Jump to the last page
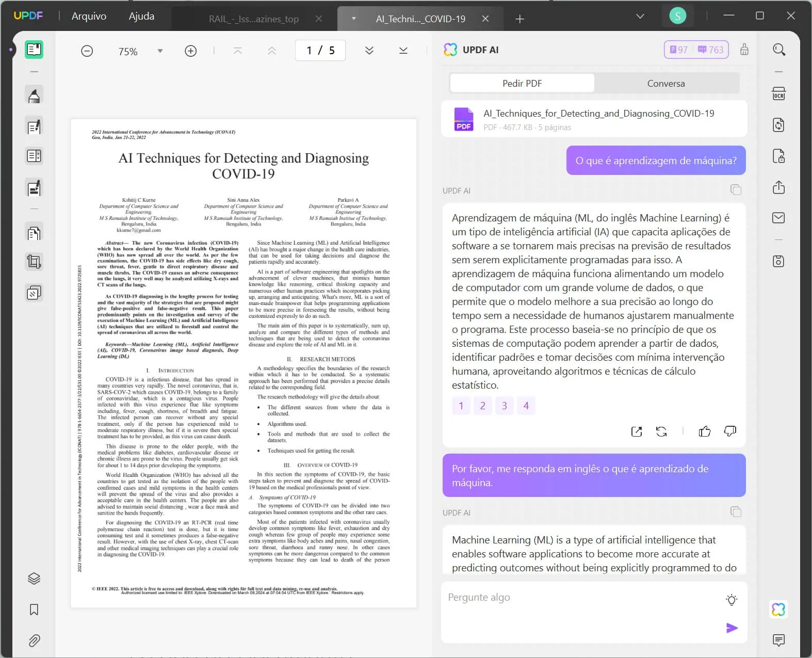The width and height of the screenshot is (812, 658). (x=403, y=51)
